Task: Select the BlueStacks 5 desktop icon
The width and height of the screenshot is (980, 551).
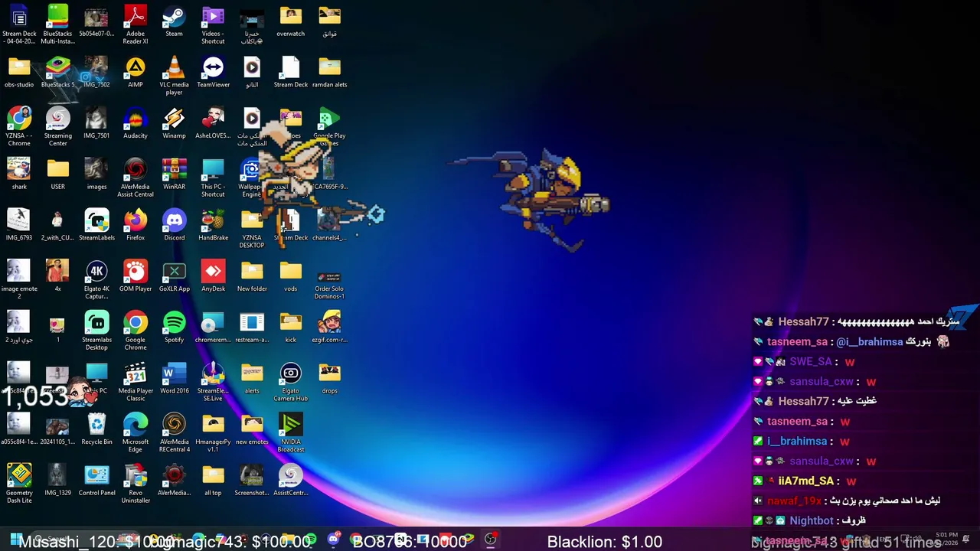Action: point(57,72)
